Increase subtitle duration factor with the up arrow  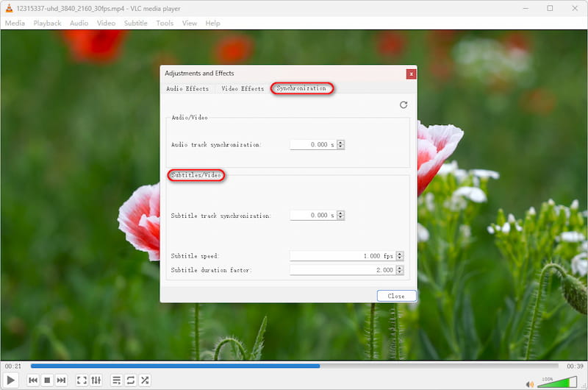pos(400,268)
